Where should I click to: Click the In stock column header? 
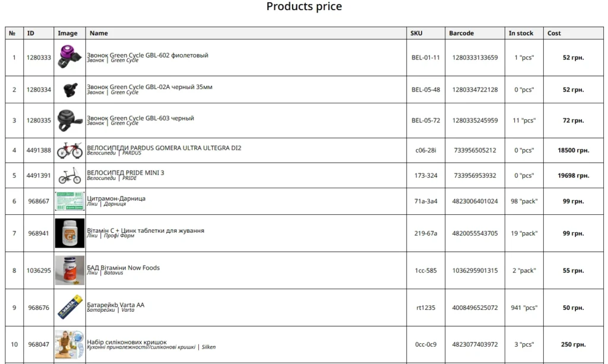coord(521,33)
